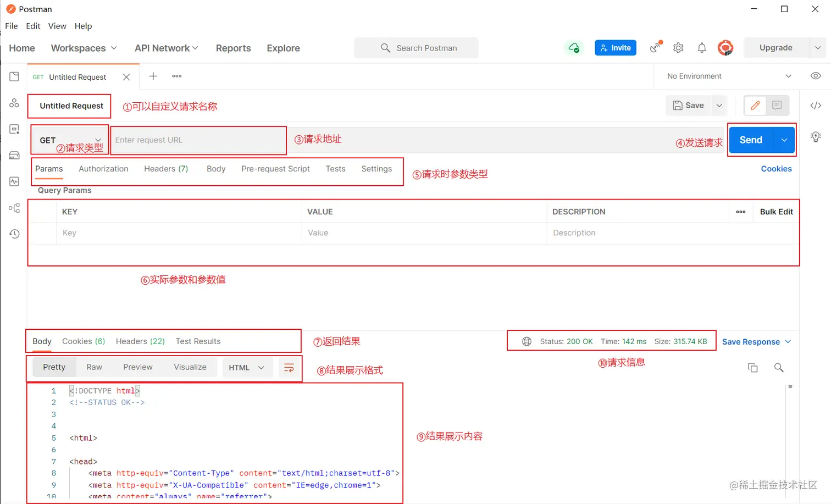Click the Bulk Edit link
The height and width of the screenshot is (504, 831).
tap(776, 212)
